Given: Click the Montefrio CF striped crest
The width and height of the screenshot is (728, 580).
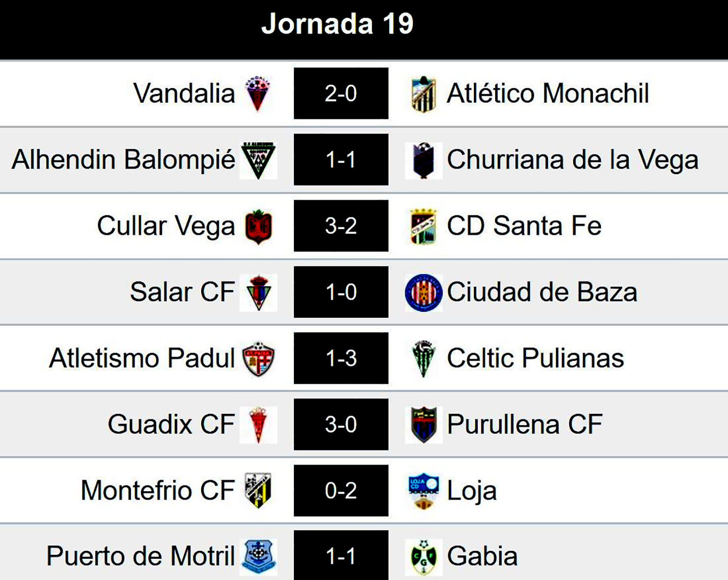Looking at the screenshot, I should pos(258,490).
